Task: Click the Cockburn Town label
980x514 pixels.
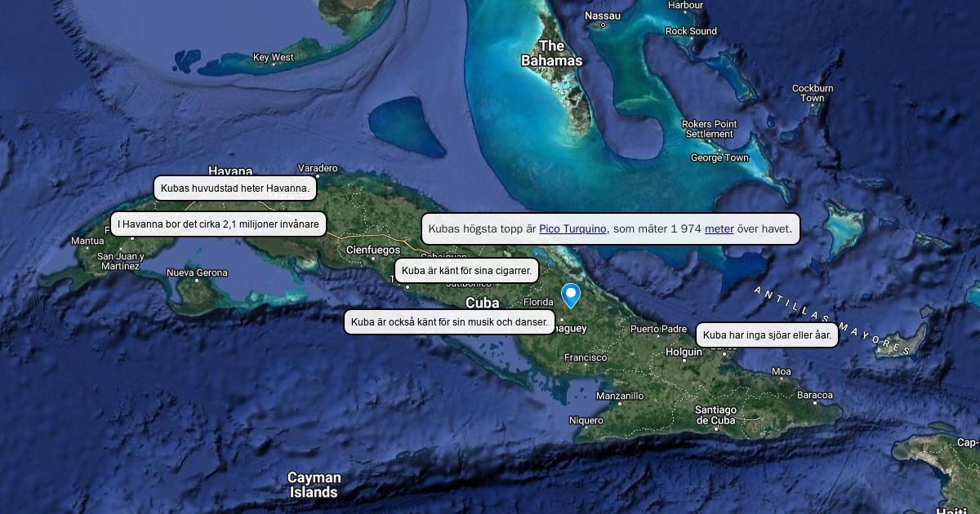Action: coord(813,93)
